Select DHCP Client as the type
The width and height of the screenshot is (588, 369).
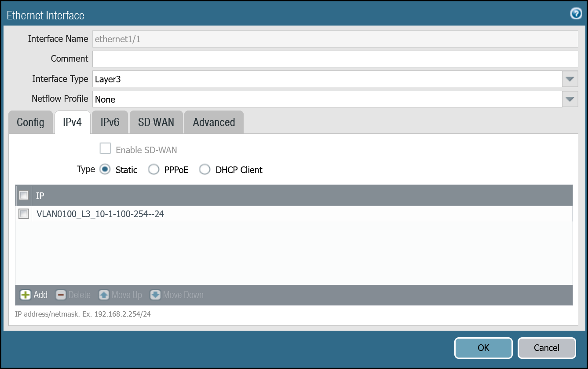(x=205, y=169)
